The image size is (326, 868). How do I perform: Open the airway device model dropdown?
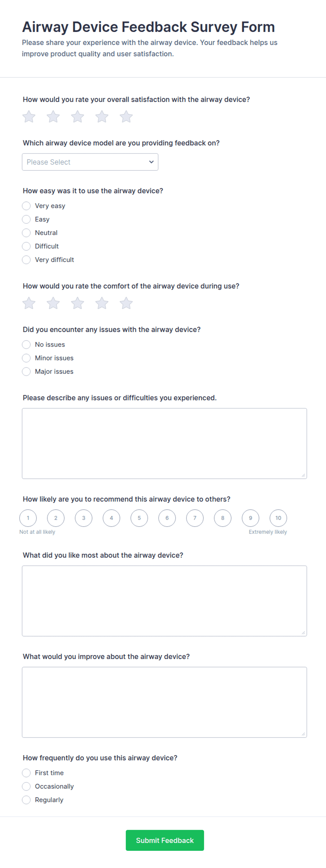click(x=90, y=162)
